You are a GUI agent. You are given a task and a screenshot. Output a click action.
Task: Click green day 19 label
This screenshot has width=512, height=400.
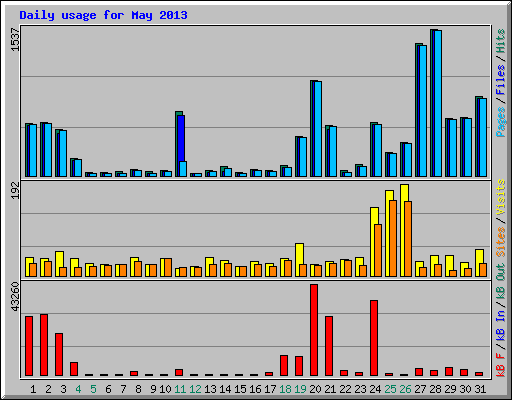coord(300,389)
